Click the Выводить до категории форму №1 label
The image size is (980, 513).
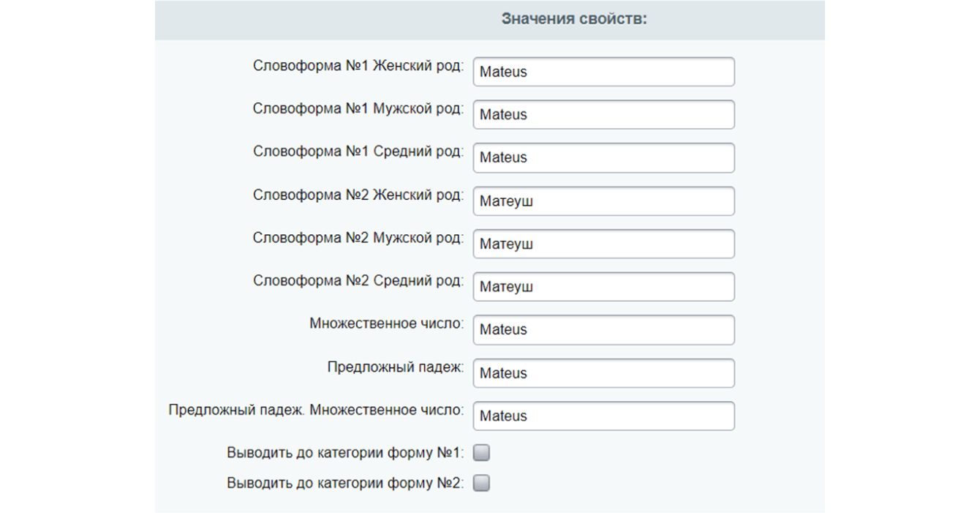[345, 454]
